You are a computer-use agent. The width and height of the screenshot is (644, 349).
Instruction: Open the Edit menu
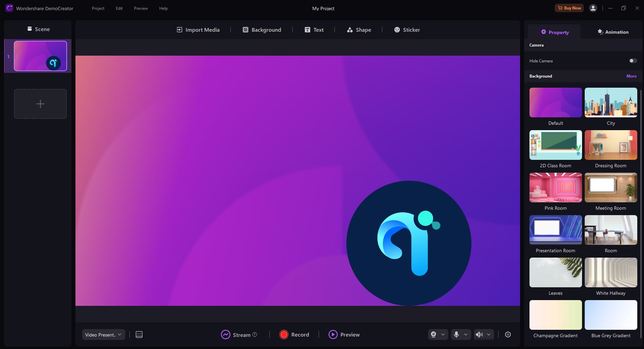tap(119, 8)
